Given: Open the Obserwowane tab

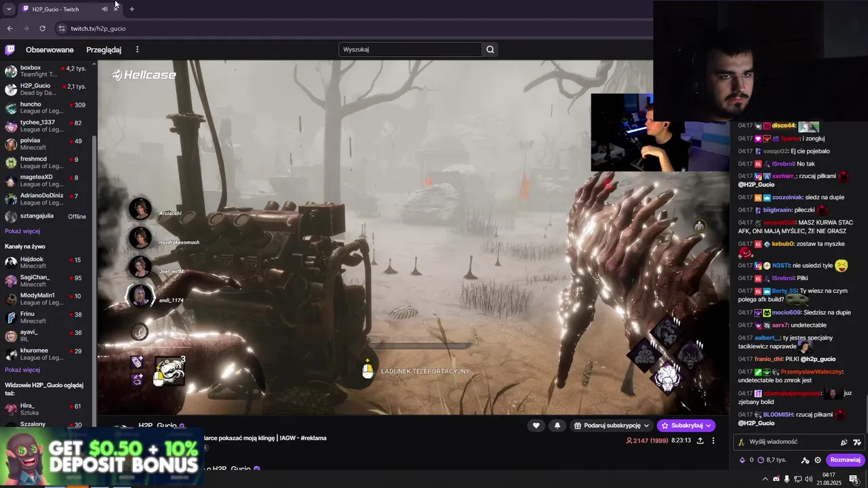Looking at the screenshot, I should click(x=50, y=49).
